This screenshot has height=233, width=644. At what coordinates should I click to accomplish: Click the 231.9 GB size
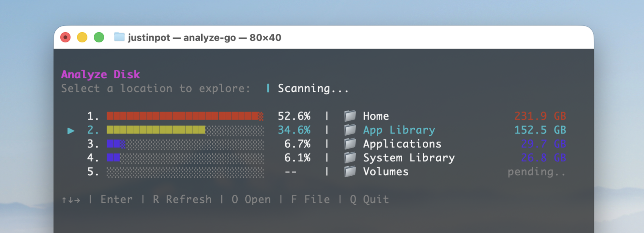point(540,116)
